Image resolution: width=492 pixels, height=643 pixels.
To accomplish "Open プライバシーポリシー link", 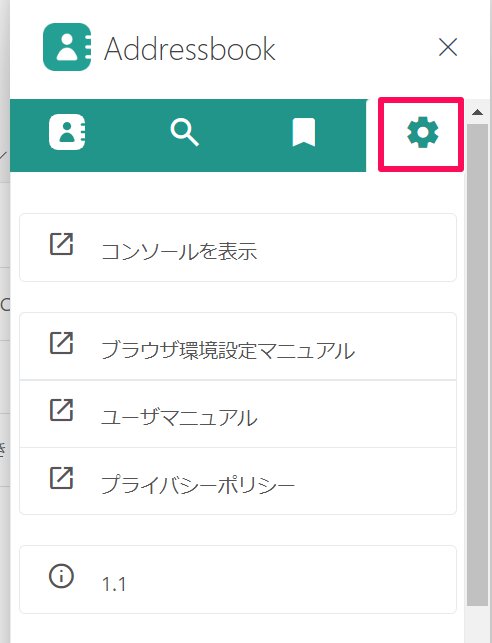I will [x=238, y=481].
